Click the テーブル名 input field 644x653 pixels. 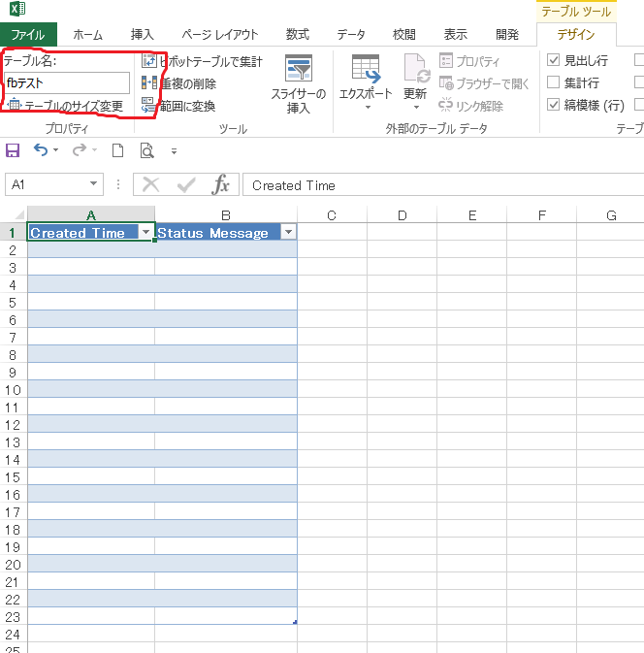(x=67, y=82)
